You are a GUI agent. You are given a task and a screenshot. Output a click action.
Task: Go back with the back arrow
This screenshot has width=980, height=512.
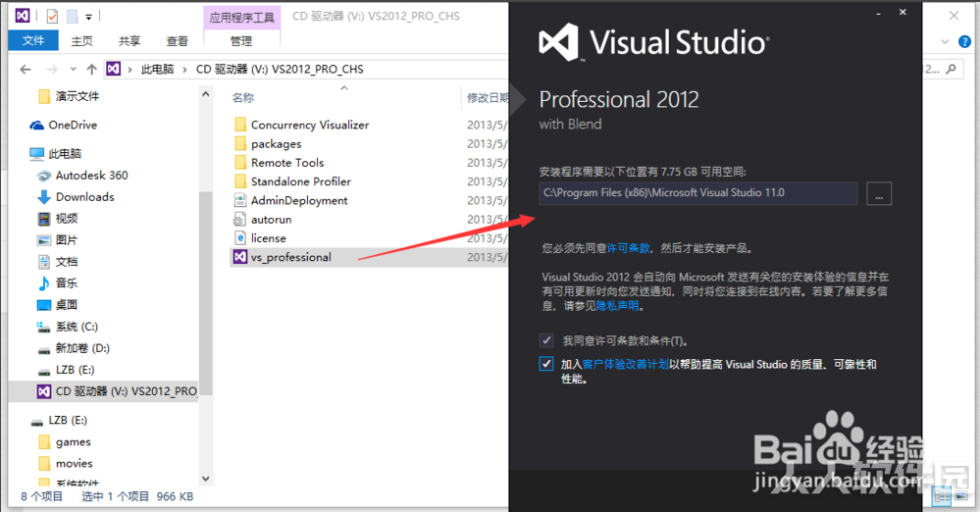(26, 70)
